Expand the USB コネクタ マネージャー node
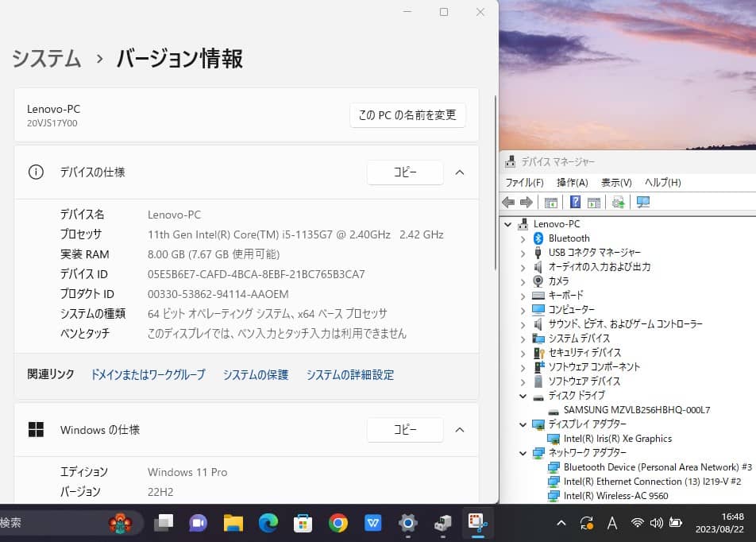Image resolution: width=756 pixels, height=542 pixels. [x=523, y=253]
